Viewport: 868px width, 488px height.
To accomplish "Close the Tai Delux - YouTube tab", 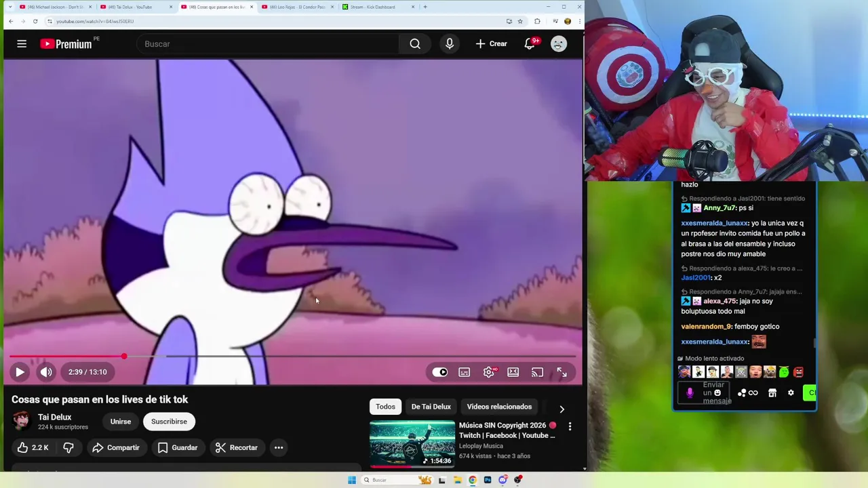I will coord(170,7).
